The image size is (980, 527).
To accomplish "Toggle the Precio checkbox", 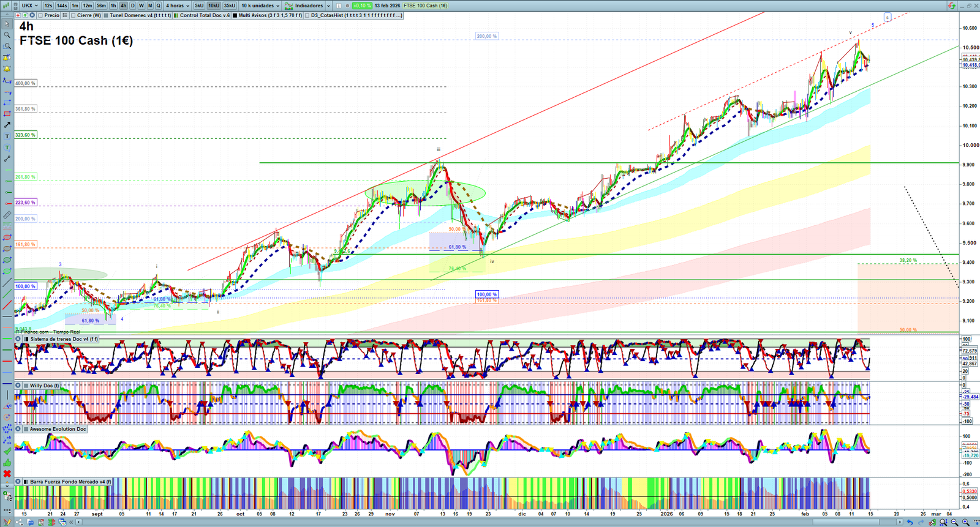I will click(41, 15).
